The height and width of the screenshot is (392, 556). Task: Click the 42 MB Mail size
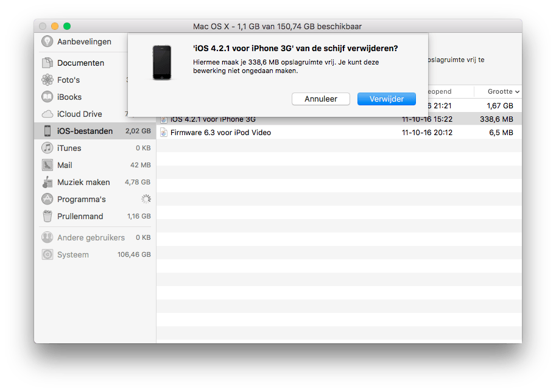click(141, 165)
